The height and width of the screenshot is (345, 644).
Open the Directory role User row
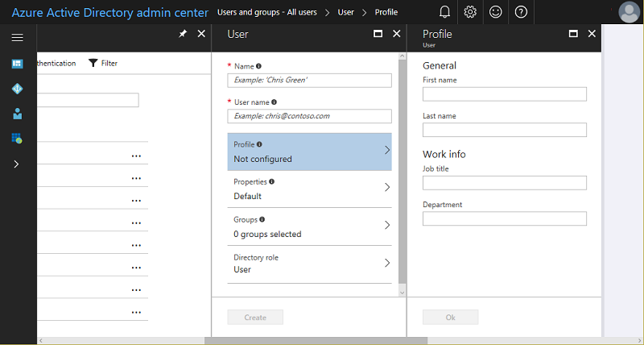309,264
